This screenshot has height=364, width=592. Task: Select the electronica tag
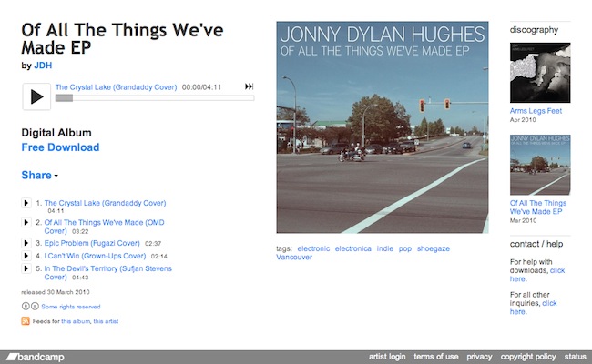353,248
